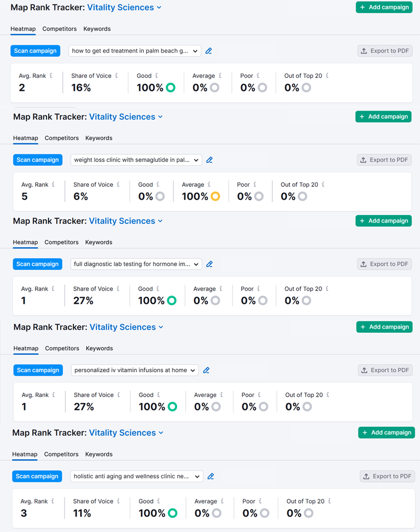Click the edit pencil beside the semaglutide campaign
Image resolution: width=420 pixels, height=532 pixels.
point(209,160)
